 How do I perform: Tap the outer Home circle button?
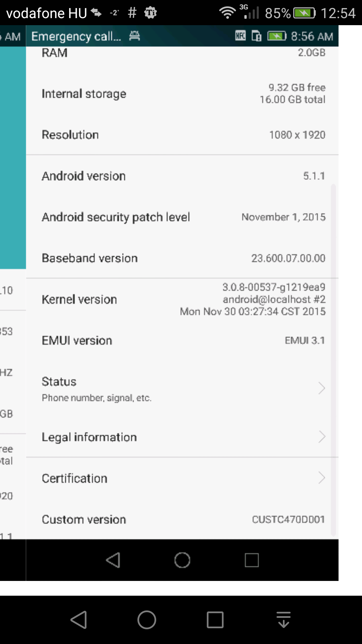(x=147, y=620)
